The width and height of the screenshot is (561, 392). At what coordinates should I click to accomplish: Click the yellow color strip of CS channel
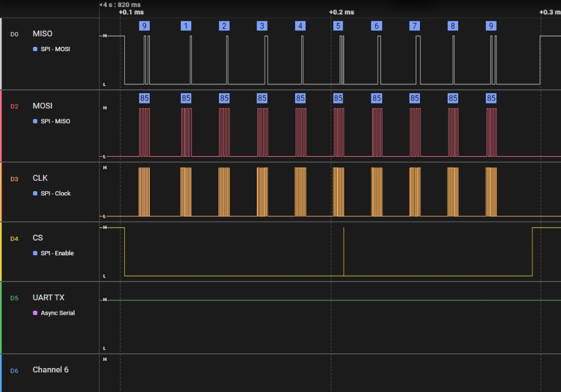point(1,252)
